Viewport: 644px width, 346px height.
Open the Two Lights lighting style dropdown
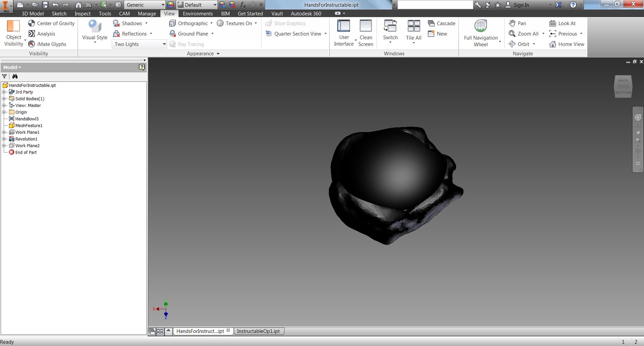pyautogui.click(x=139, y=44)
